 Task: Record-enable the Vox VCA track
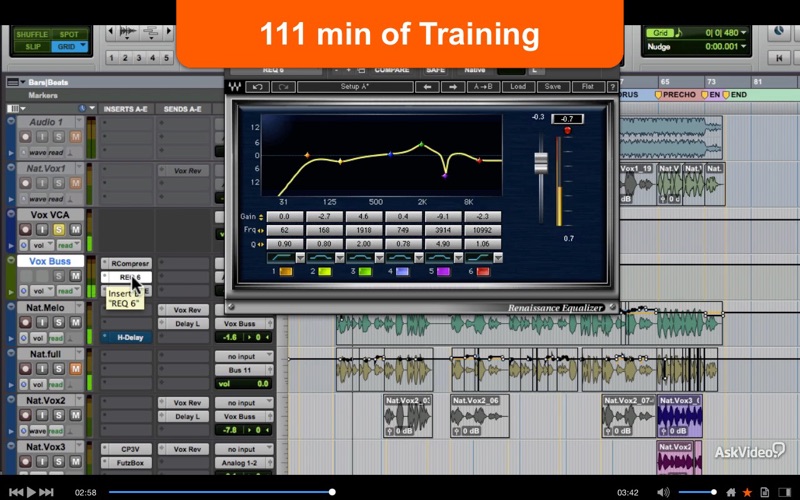coord(25,230)
